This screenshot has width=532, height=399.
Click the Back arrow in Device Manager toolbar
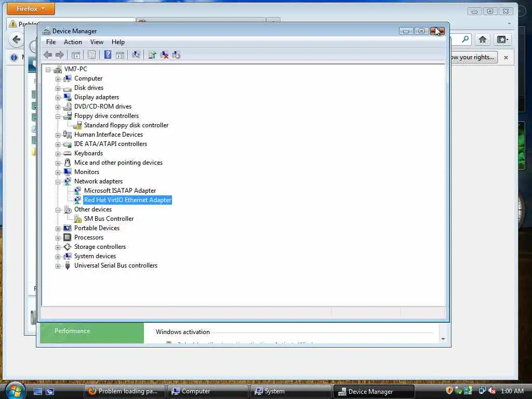(x=48, y=55)
